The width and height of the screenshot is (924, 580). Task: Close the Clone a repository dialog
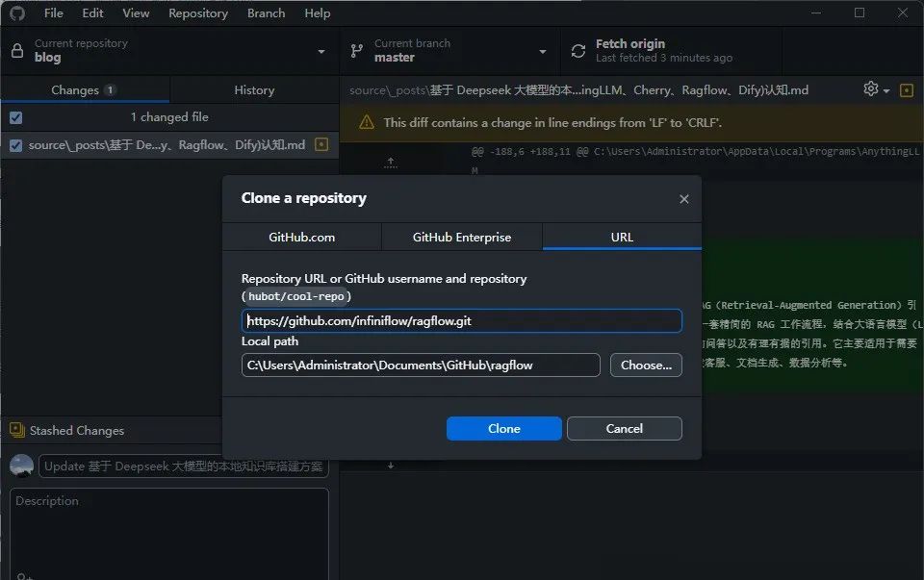pyautogui.click(x=683, y=199)
